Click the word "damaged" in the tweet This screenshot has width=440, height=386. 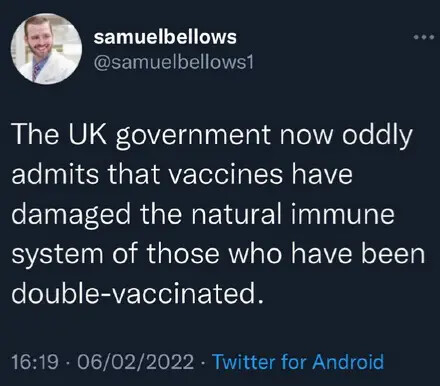pyautogui.click(x=71, y=215)
